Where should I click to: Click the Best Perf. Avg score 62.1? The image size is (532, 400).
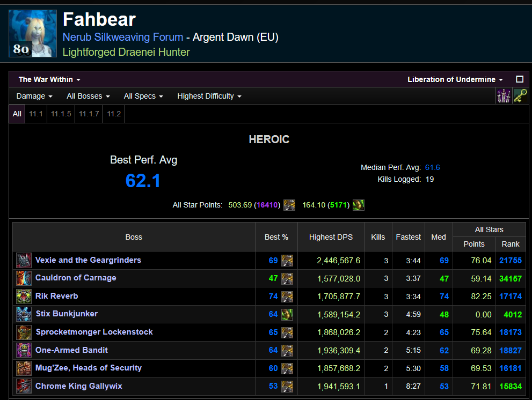pos(143,180)
